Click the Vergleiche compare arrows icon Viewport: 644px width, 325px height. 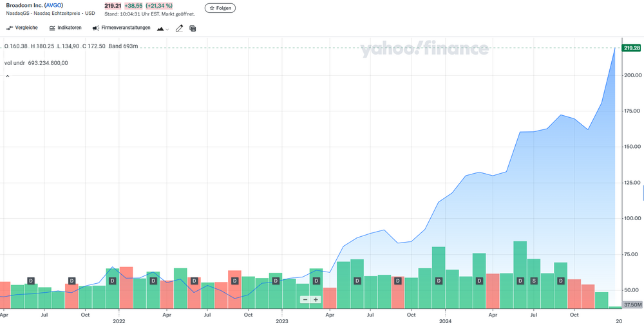point(10,28)
